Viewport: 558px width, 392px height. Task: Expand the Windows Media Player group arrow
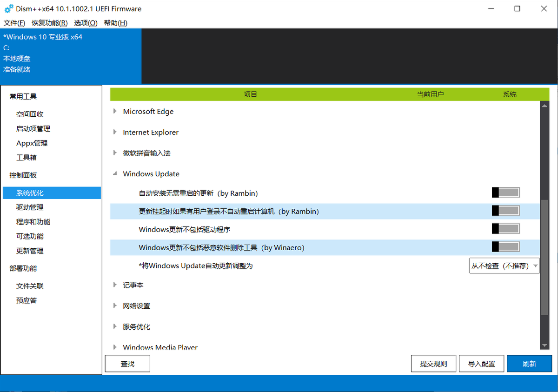tap(115, 347)
